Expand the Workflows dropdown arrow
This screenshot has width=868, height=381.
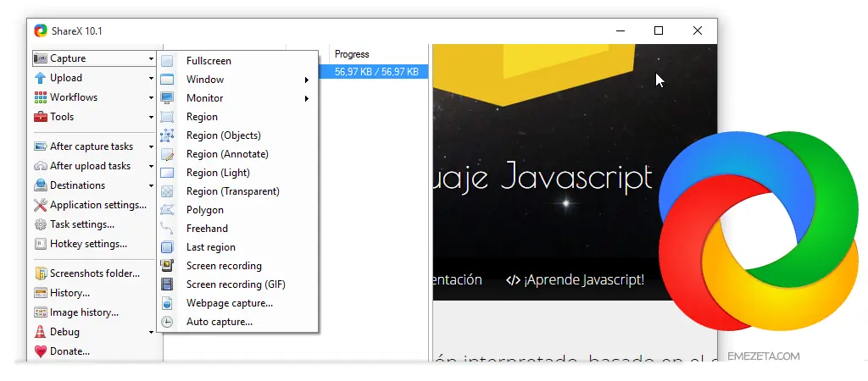(151, 98)
